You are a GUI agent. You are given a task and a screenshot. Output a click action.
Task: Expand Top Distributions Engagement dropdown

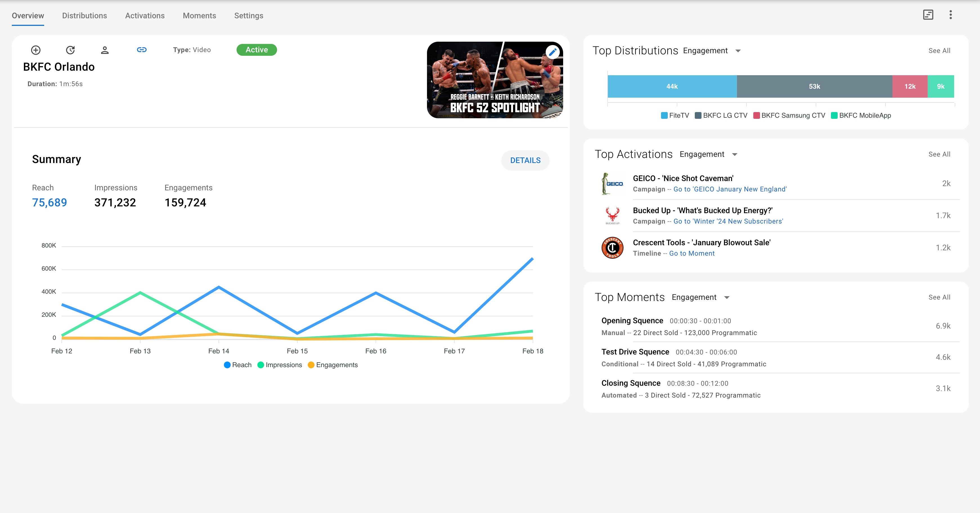point(712,51)
